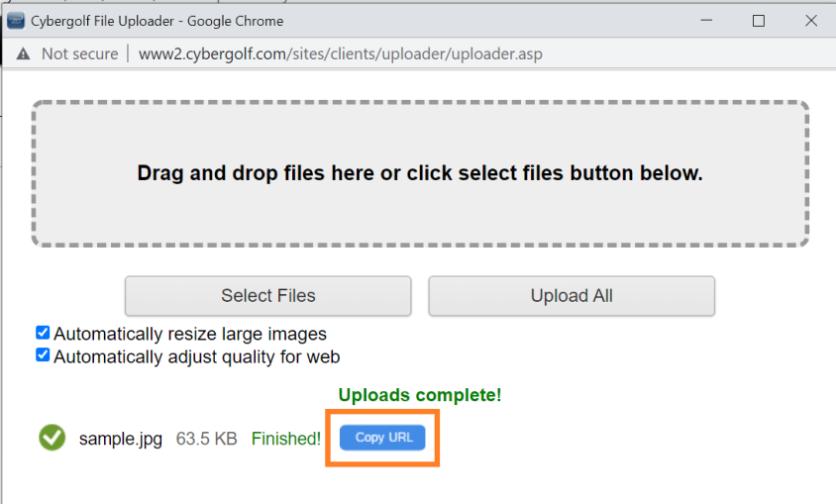
Task: Click the Copy URL button
Action: pos(382,438)
